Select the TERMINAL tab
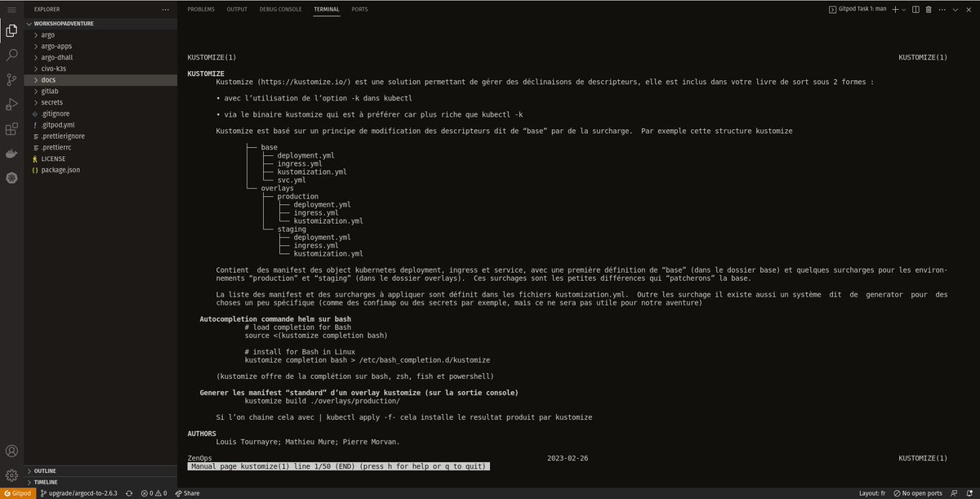Image resolution: width=980 pixels, height=499 pixels. click(327, 9)
